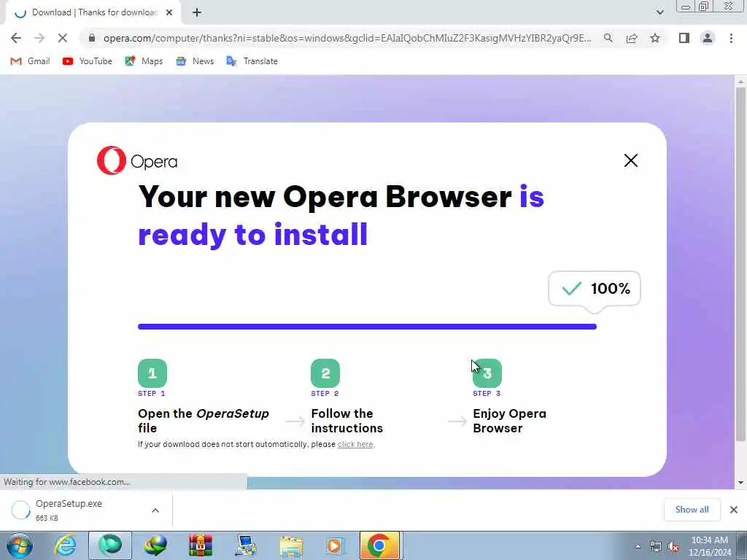Go back using the browser back arrow
The height and width of the screenshot is (560, 747).
coord(16,38)
